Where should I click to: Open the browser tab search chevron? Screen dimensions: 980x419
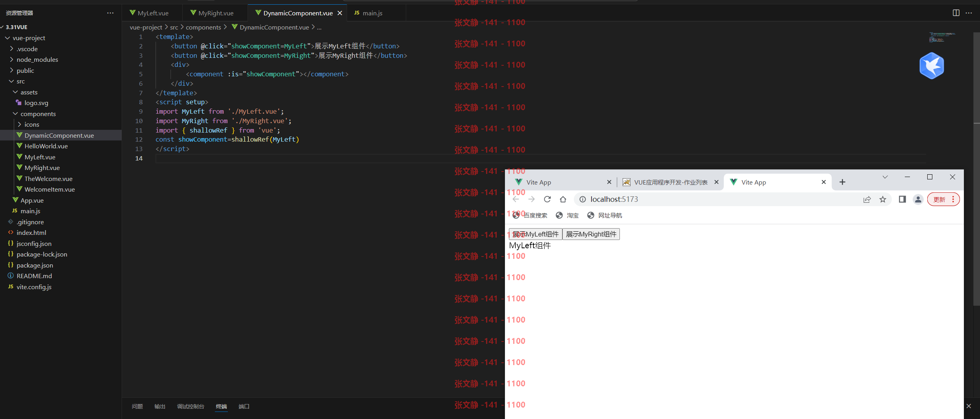(885, 177)
